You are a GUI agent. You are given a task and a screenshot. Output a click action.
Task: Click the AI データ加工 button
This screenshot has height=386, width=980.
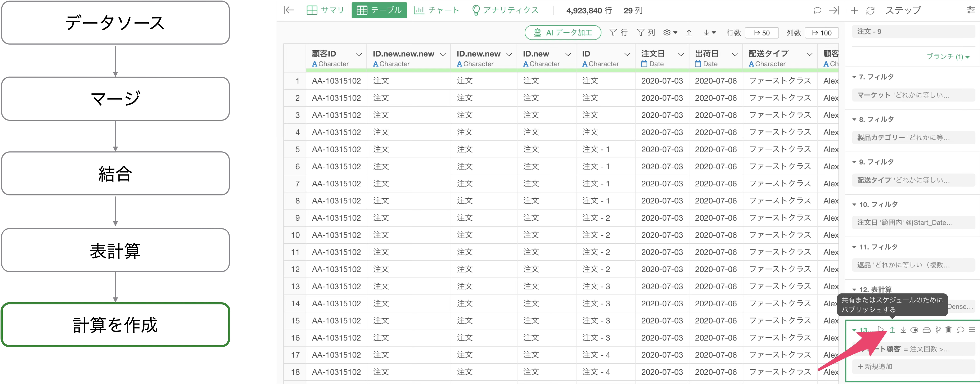[563, 33]
